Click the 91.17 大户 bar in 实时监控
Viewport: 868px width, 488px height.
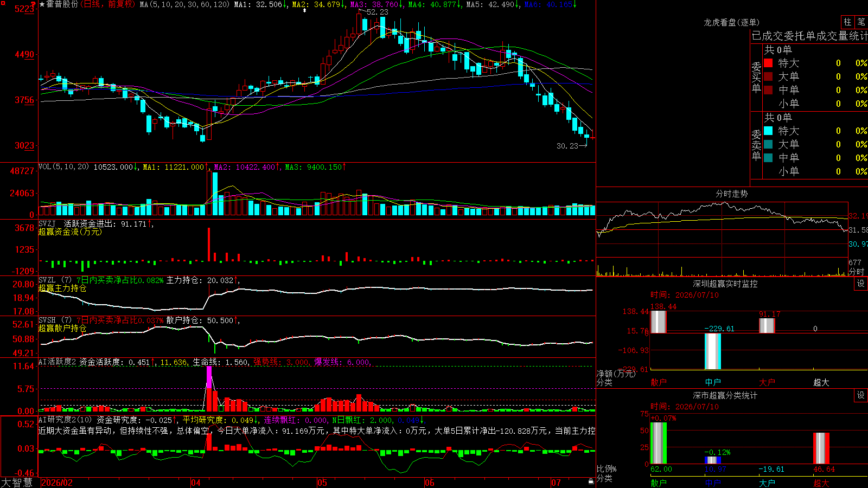tap(767, 325)
